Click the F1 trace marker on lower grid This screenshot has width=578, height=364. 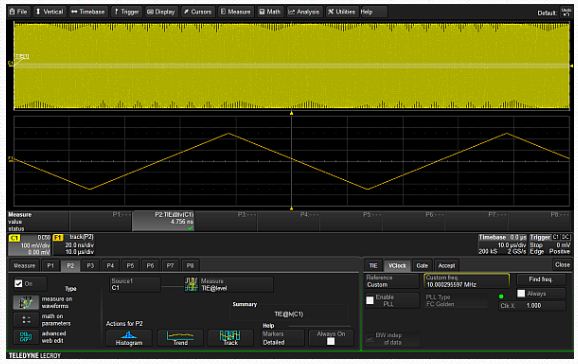coord(11,159)
